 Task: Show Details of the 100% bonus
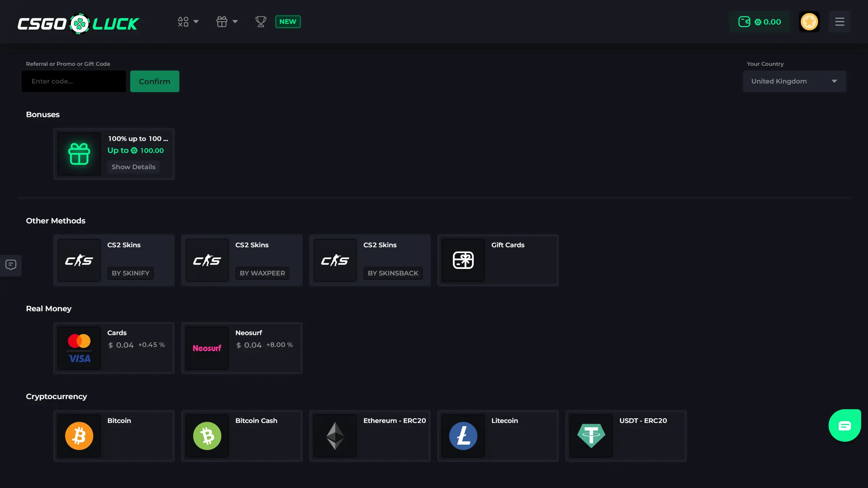pos(133,167)
